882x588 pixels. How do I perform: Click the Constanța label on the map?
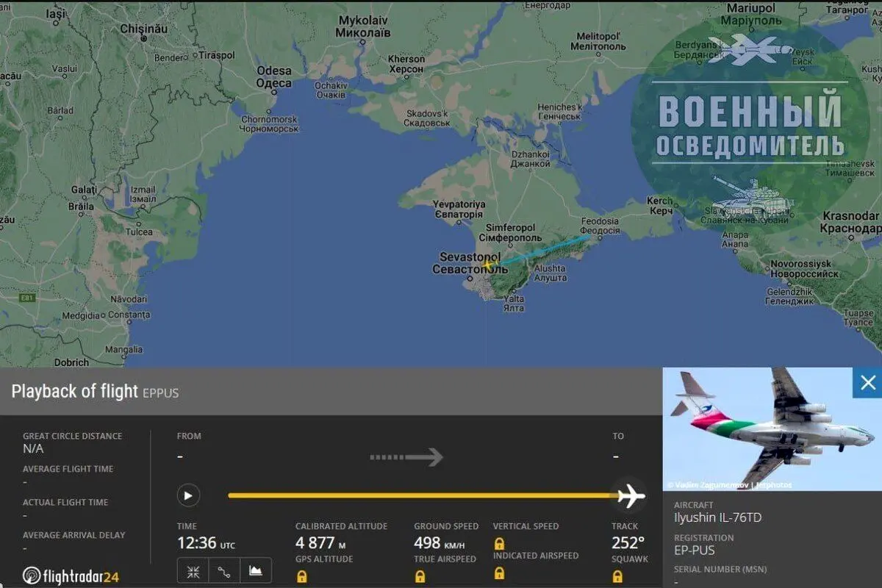click(129, 315)
